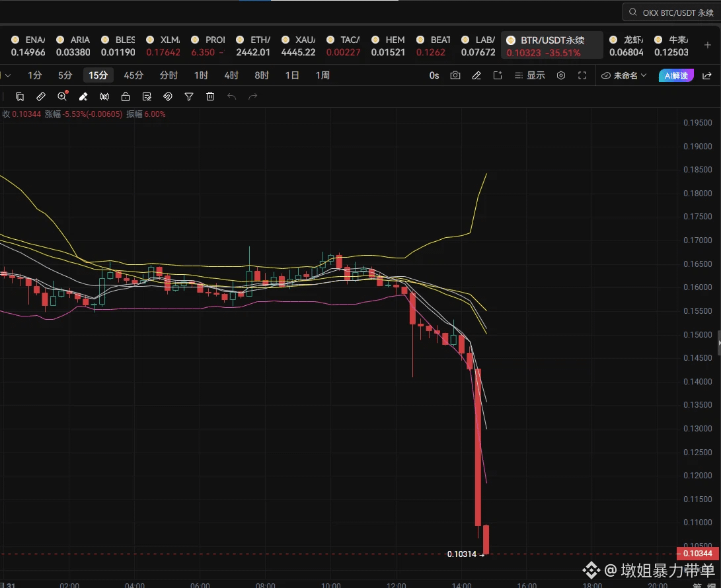Open the XAU symbol tab

coord(299,46)
